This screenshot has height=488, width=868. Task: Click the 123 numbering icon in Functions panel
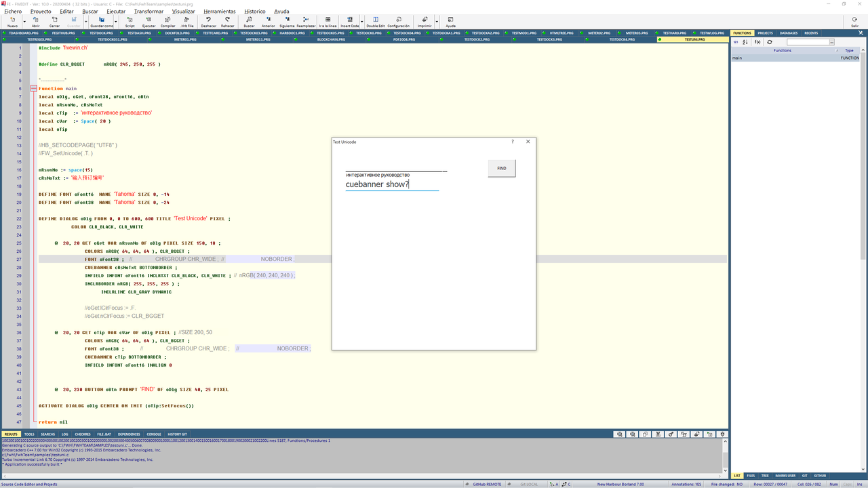(x=735, y=42)
